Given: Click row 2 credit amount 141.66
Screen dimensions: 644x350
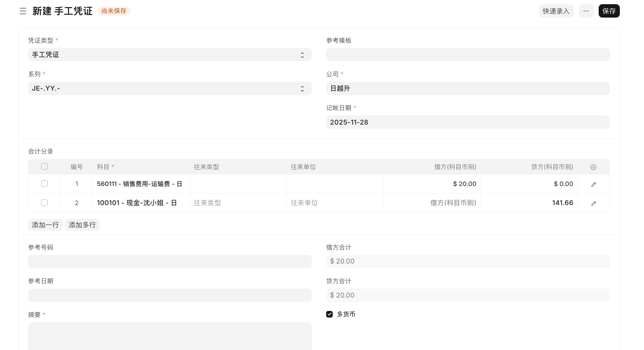Looking at the screenshot, I should (529, 203).
